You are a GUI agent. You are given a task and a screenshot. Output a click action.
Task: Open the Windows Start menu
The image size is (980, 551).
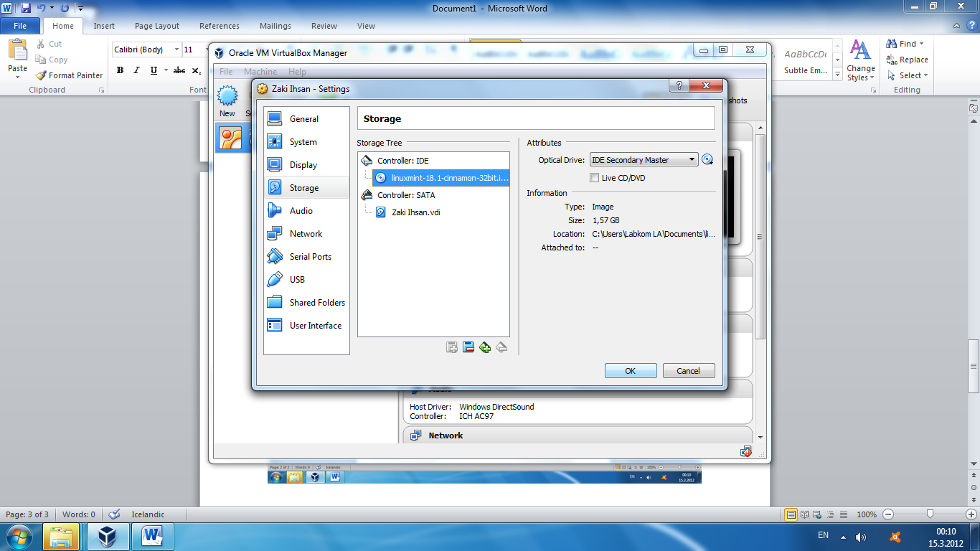18,537
